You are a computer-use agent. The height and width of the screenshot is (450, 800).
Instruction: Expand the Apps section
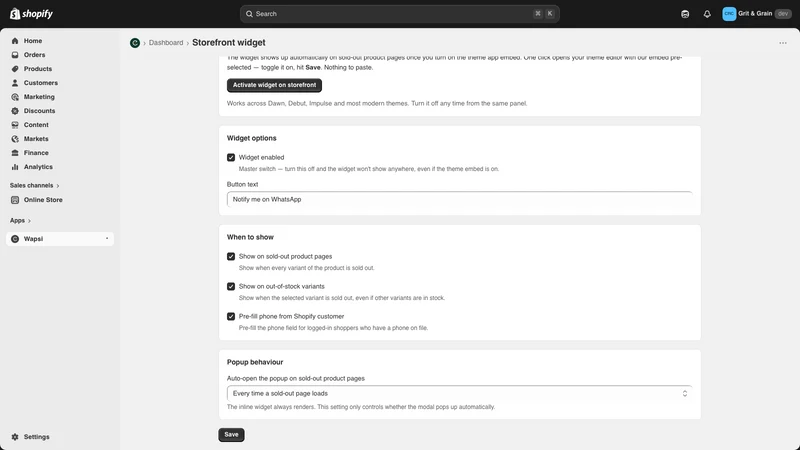coord(20,220)
